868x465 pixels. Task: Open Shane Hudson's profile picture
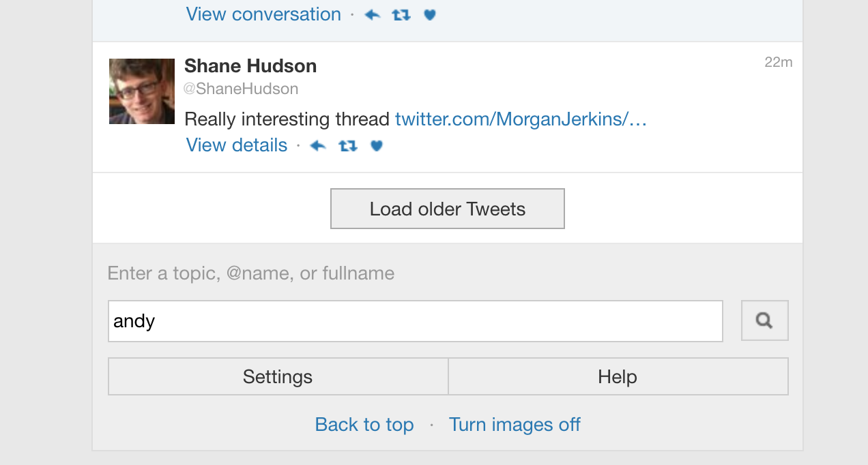click(x=142, y=91)
